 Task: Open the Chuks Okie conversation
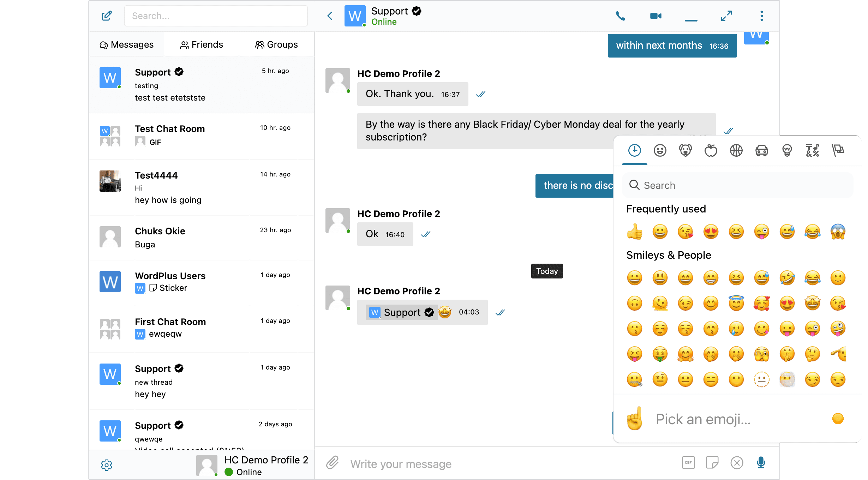coord(202,238)
